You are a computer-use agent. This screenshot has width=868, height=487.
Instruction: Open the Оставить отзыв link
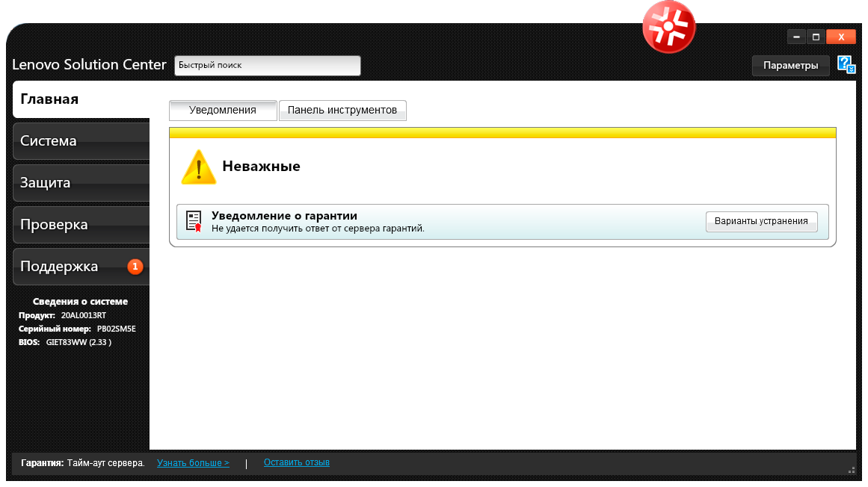tap(296, 462)
